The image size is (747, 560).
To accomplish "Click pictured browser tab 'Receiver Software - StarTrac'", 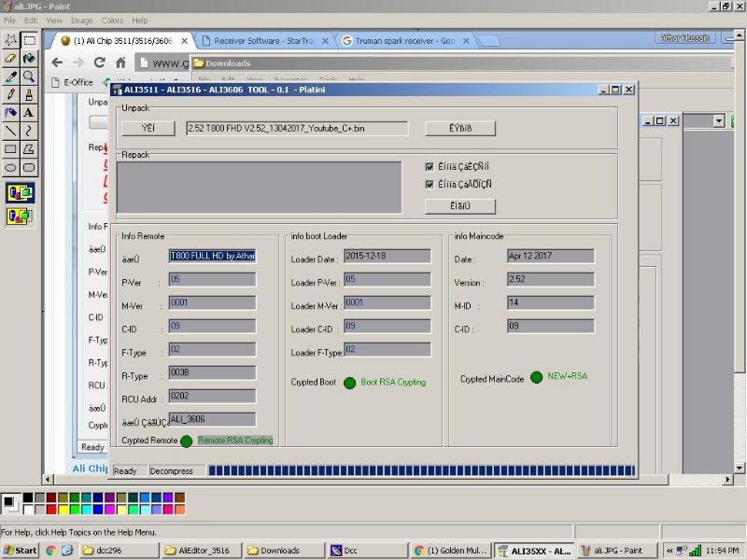I will pyautogui.click(x=264, y=41).
